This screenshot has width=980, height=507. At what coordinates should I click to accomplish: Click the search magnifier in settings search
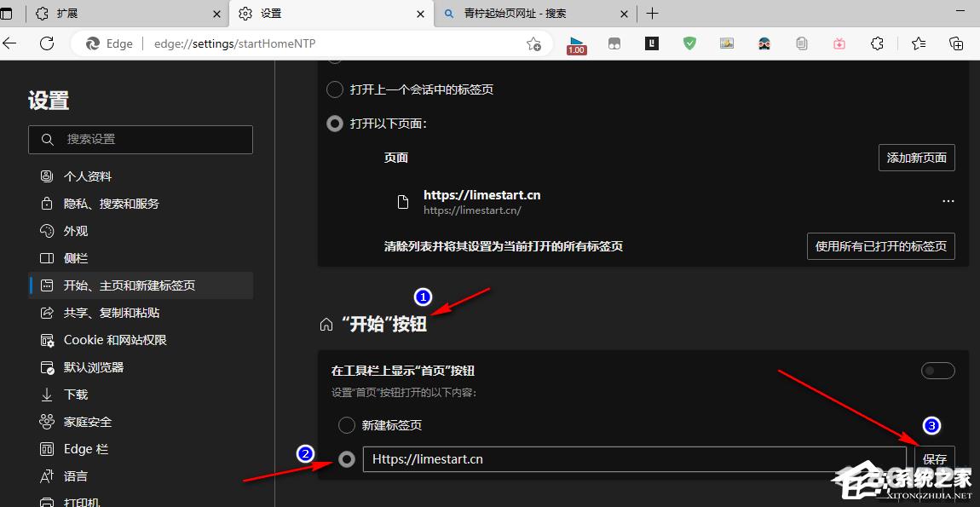47,140
